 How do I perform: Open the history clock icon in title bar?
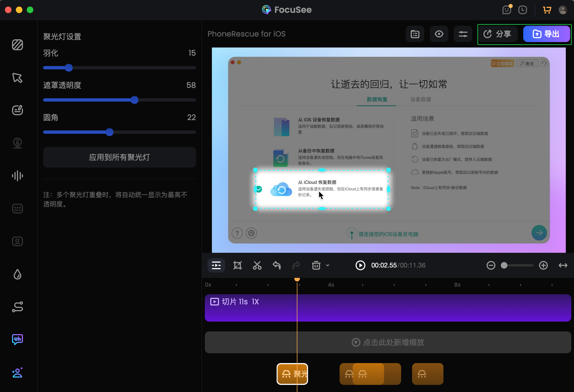pos(523,10)
